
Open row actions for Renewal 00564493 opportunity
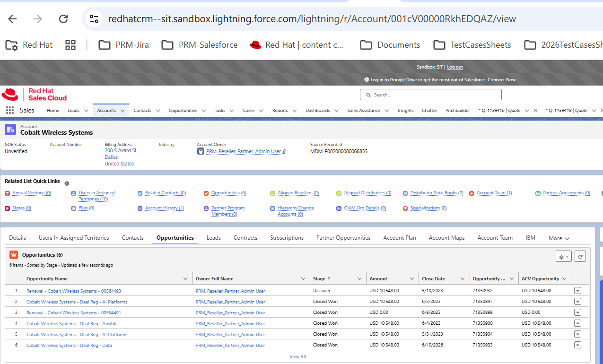[577, 291]
